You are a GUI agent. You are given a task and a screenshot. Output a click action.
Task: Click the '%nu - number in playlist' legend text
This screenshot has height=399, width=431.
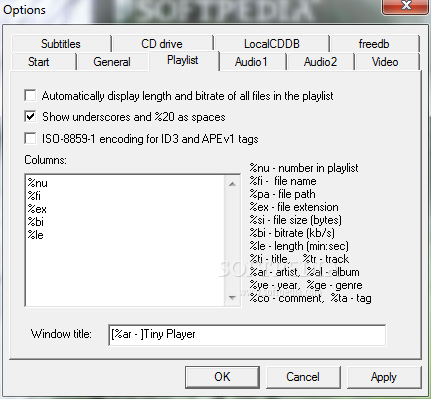click(304, 168)
